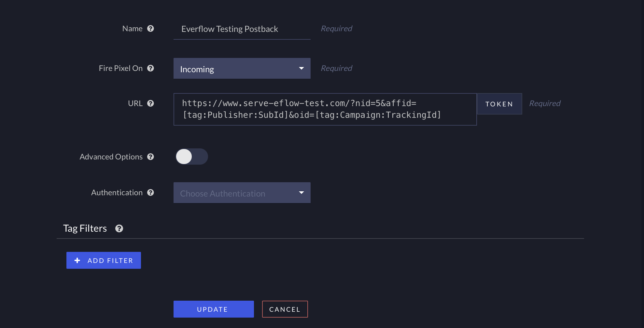Open the Choose Authentication dropdown
The height and width of the screenshot is (328, 644).
tap(242, 193)
